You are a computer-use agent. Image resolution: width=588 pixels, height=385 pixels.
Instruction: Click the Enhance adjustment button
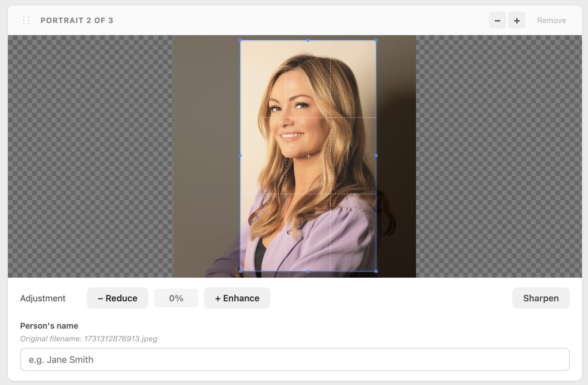pos(237,298)
